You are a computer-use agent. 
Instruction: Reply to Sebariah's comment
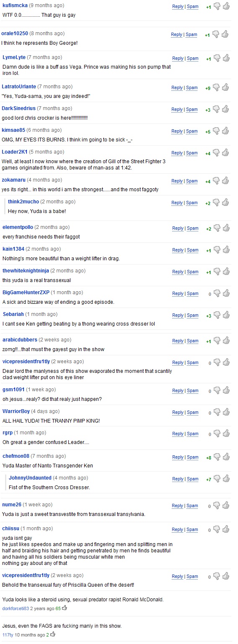click(178, 316)
